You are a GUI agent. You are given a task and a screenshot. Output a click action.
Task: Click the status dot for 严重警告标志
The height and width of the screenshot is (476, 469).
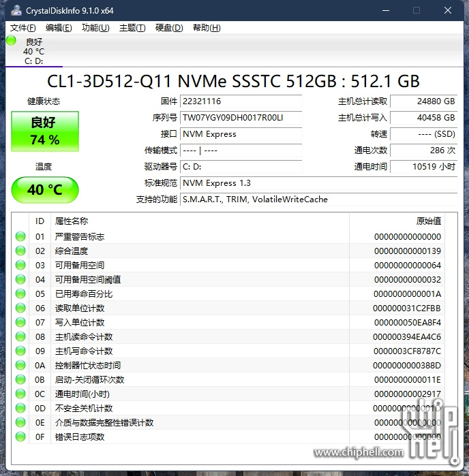coord(20,236)
